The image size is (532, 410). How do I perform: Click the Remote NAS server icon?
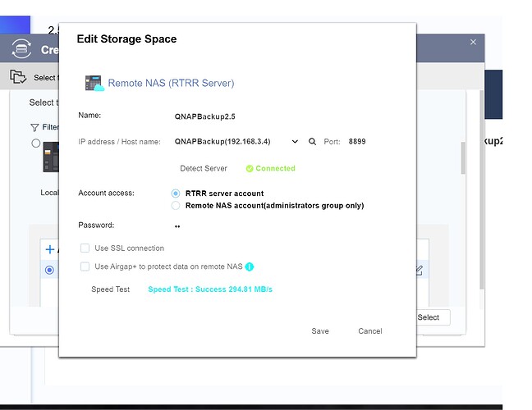click(94, 83)
